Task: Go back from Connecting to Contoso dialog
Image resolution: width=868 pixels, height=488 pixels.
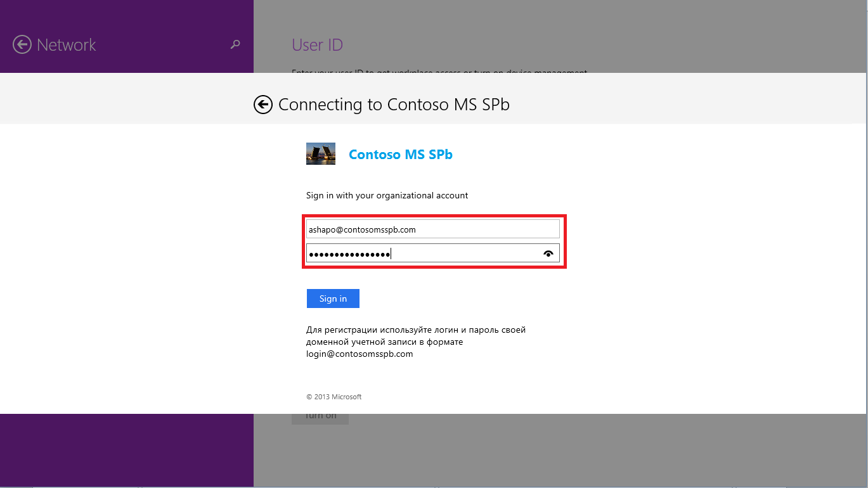Action: click(x=263, y=105)
